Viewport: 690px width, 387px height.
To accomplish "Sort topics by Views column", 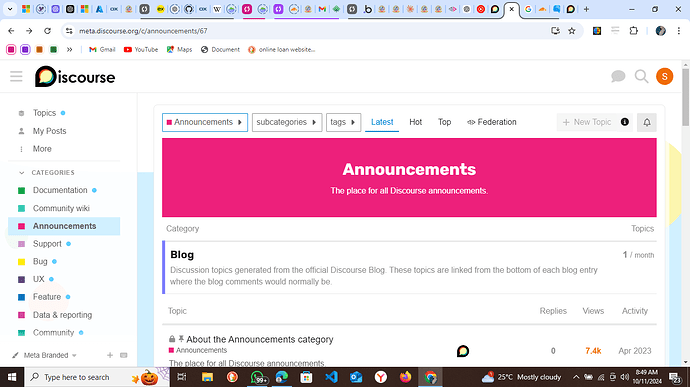I will coord(593,311).
